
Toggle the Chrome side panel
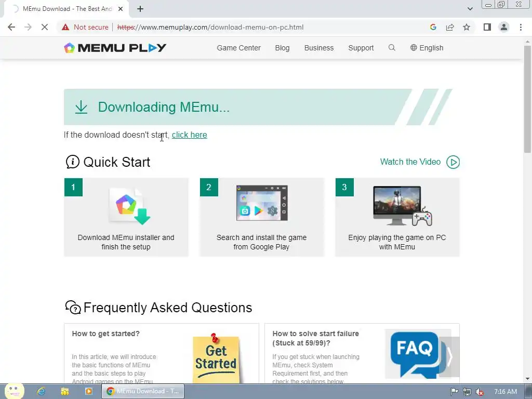point(487,27)
